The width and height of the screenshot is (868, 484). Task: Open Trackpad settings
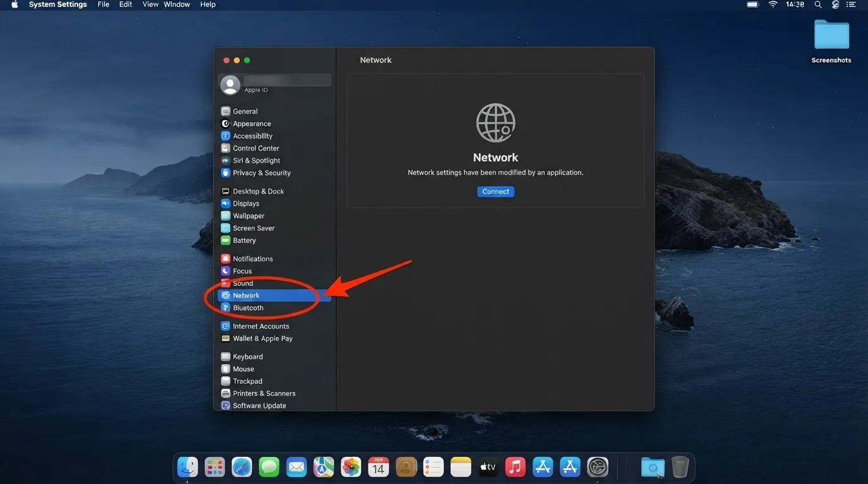pos(274,381)
